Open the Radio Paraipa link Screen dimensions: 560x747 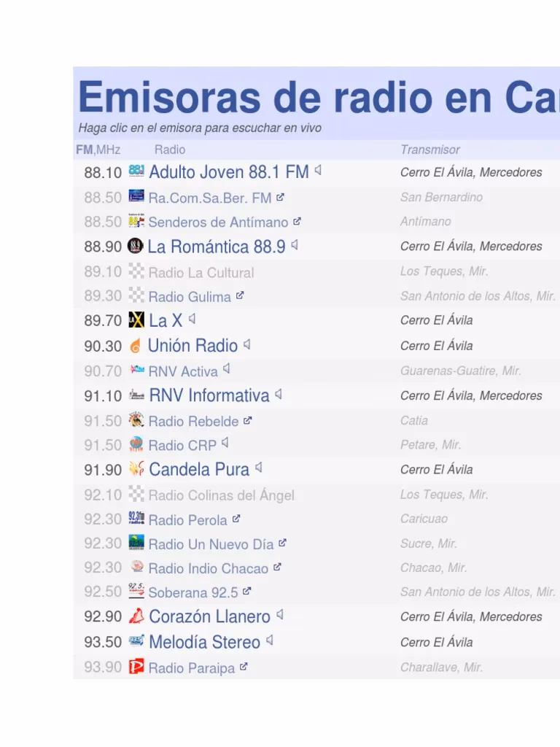pos(192,668)
